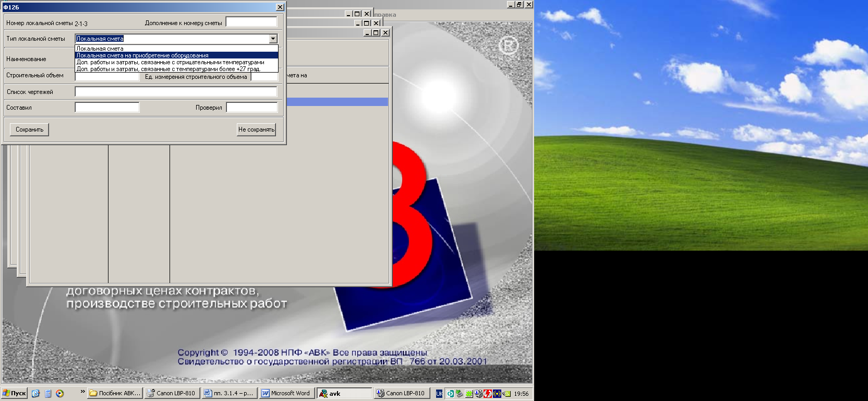This screenshot has height=401, width=868.
Task: Click the Проверил input field
Action: coord(251,107)
